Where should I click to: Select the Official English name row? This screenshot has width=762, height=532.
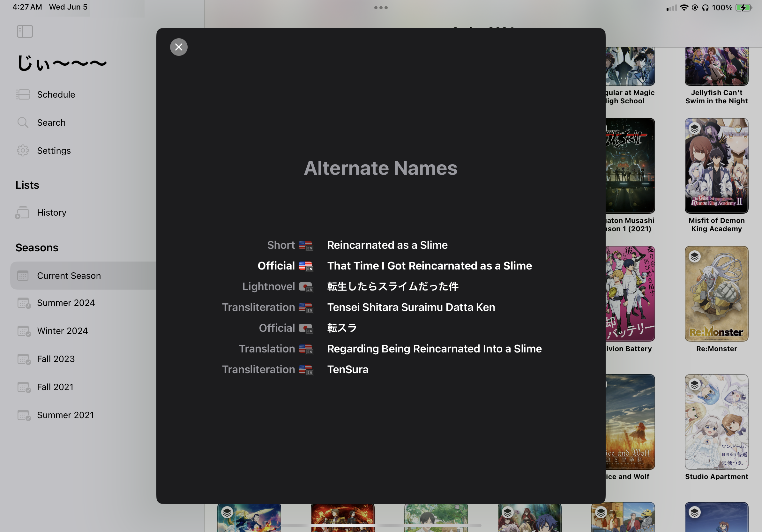(429, 266)
